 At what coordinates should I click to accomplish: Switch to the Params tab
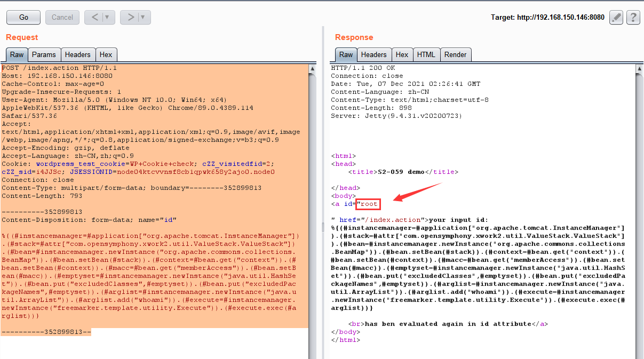[44, 54]
